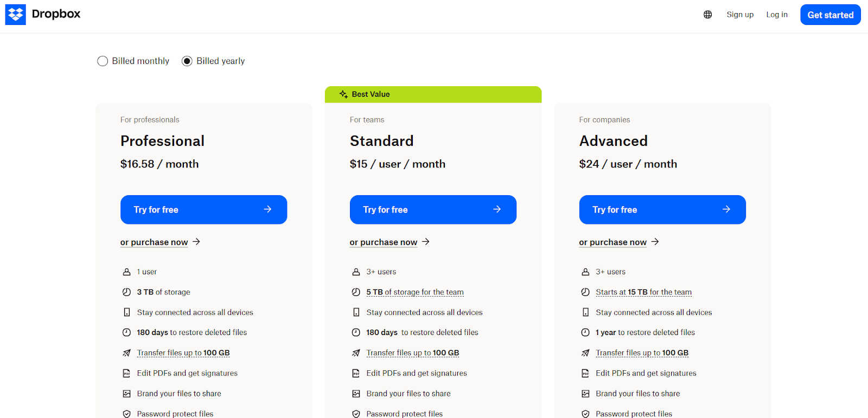Open 'Starts at 15 TB for the team' link

[643, 292]
